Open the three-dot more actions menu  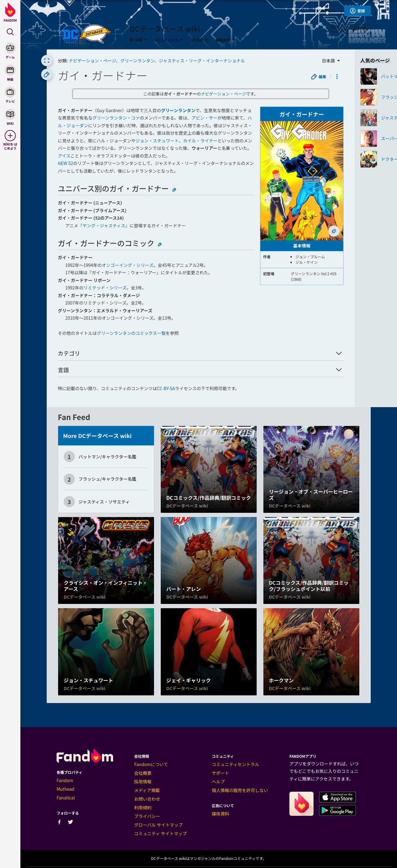(x=337, y=77)
